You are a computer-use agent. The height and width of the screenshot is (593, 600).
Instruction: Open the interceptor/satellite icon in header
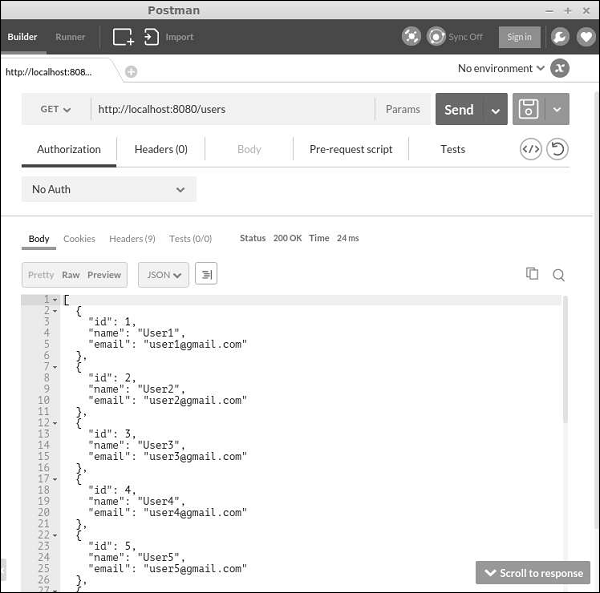(x=411, y=37)
